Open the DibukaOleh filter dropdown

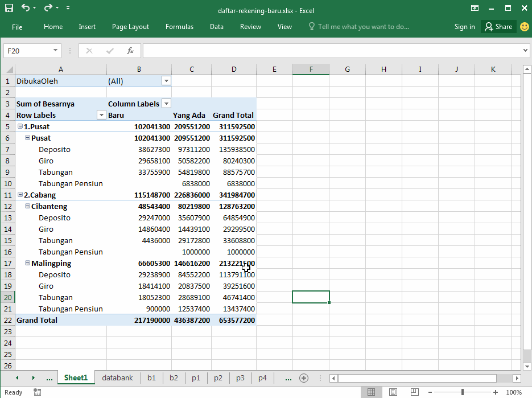(166, 80)
